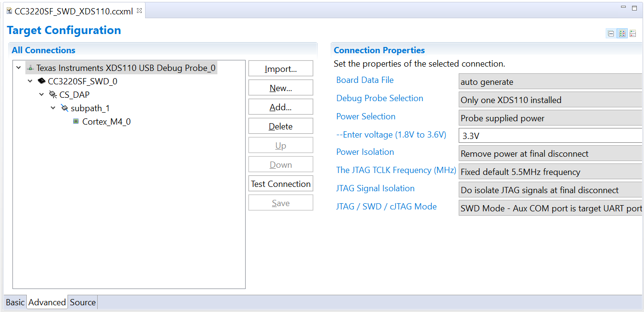Screen dimensions: 644x312
Task: Click the subpath_1 node icon
Action: [x=65, y=108]
